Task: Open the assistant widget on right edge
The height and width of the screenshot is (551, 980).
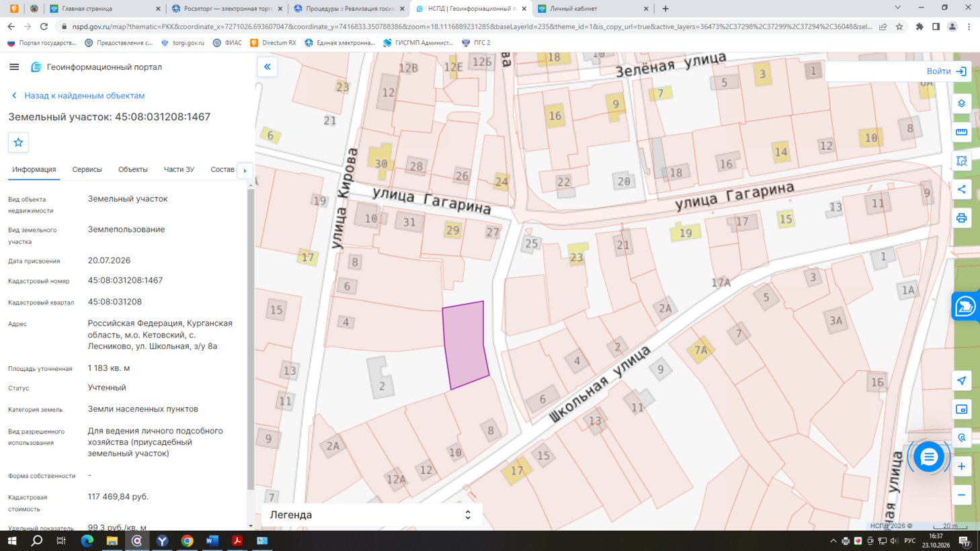Action: pyautogui.click(x=966, y=307)
